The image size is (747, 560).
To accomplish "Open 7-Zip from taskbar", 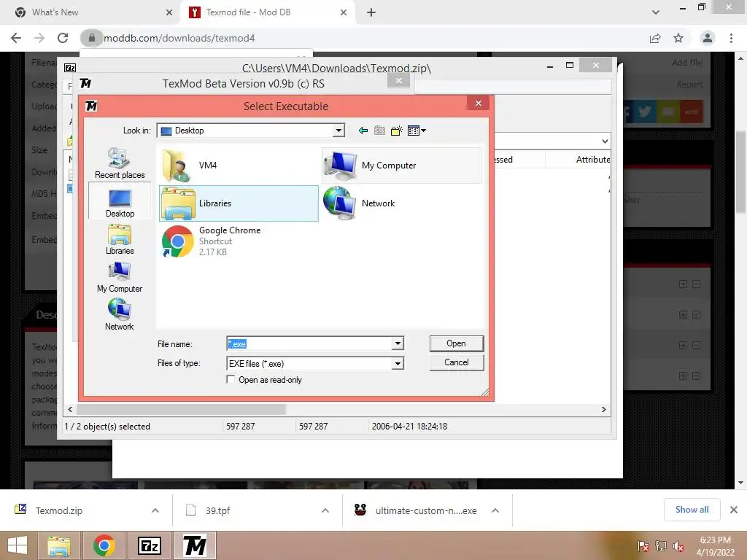I will [x=149, y=545].
